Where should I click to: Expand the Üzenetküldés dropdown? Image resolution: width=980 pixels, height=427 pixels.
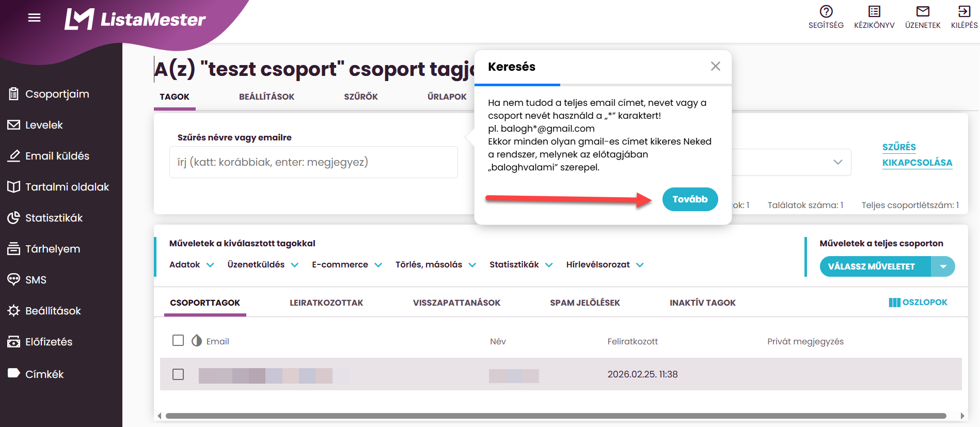263,265
